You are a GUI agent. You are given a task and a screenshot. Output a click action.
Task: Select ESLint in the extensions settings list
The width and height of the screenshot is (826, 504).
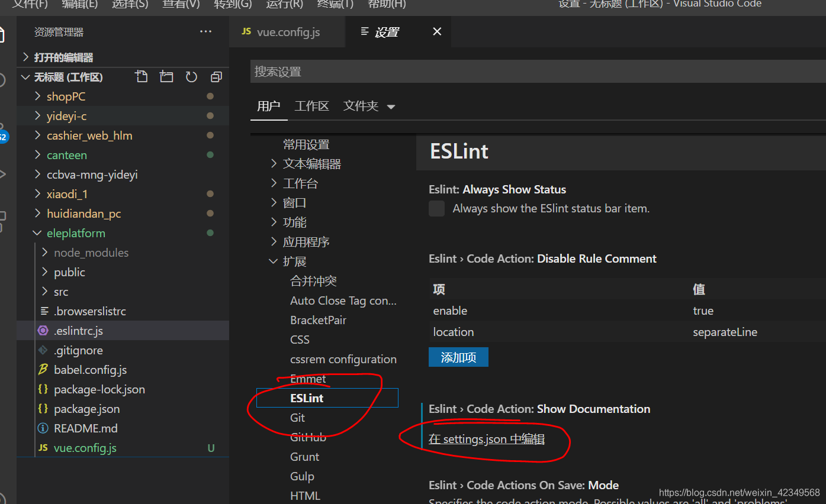327,398
